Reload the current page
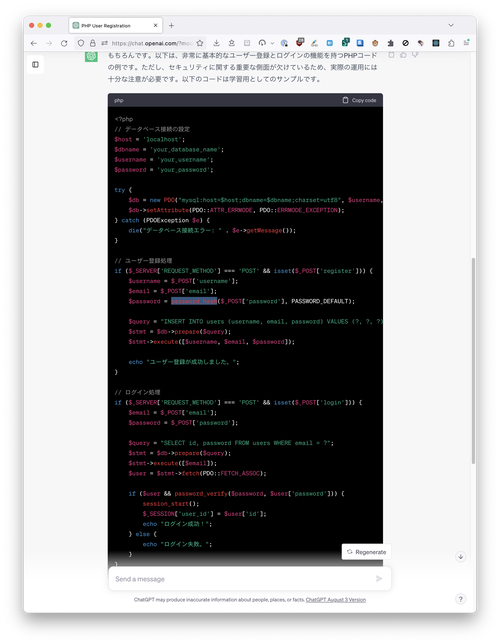Screen dimensions: 500x644 64,43
